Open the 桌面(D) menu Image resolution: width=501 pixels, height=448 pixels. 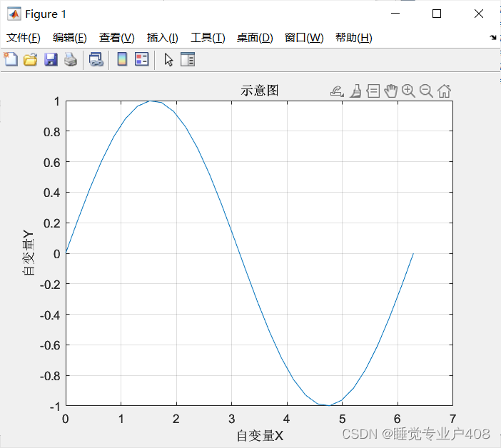(255, 38)
